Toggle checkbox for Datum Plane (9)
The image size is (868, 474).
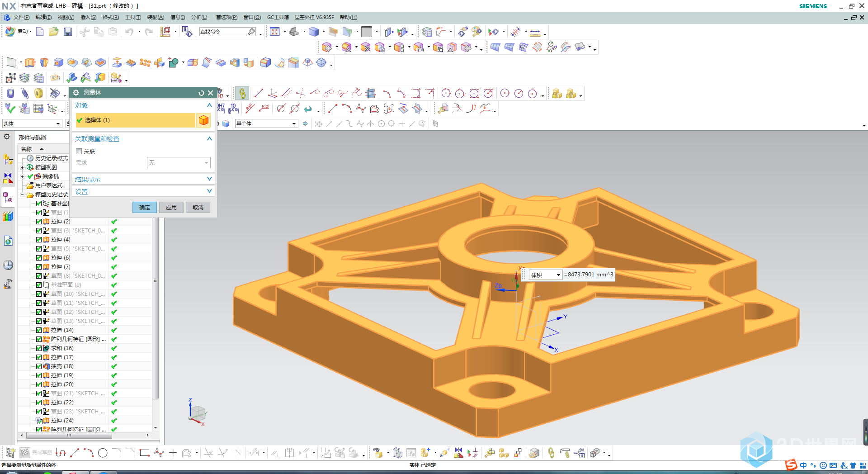[x=39, y=285]
